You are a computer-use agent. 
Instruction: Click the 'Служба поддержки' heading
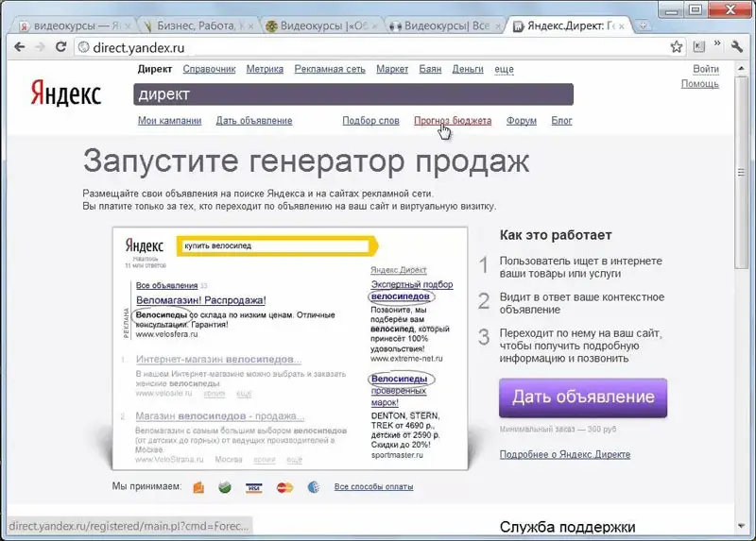tap(567, 527)
